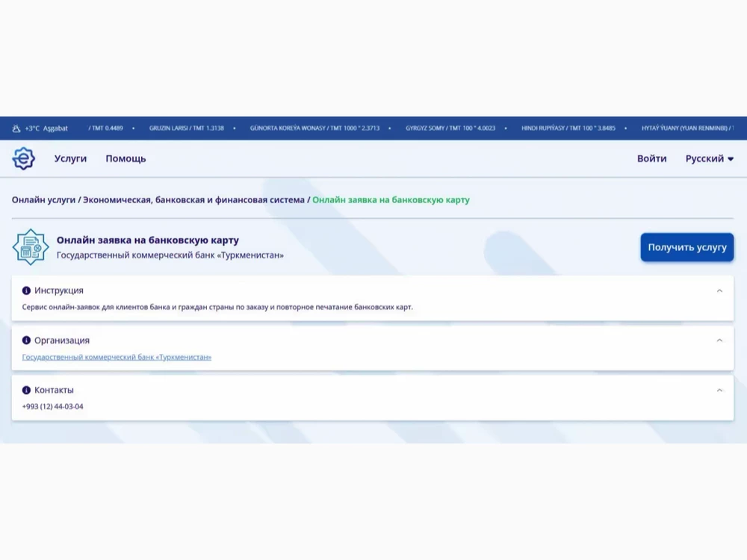Click the GÜNORTA KOREÝA WONASY exchange rate
Image resolution: width=747 pixels, height=560 pixels.
click(315, 128)
